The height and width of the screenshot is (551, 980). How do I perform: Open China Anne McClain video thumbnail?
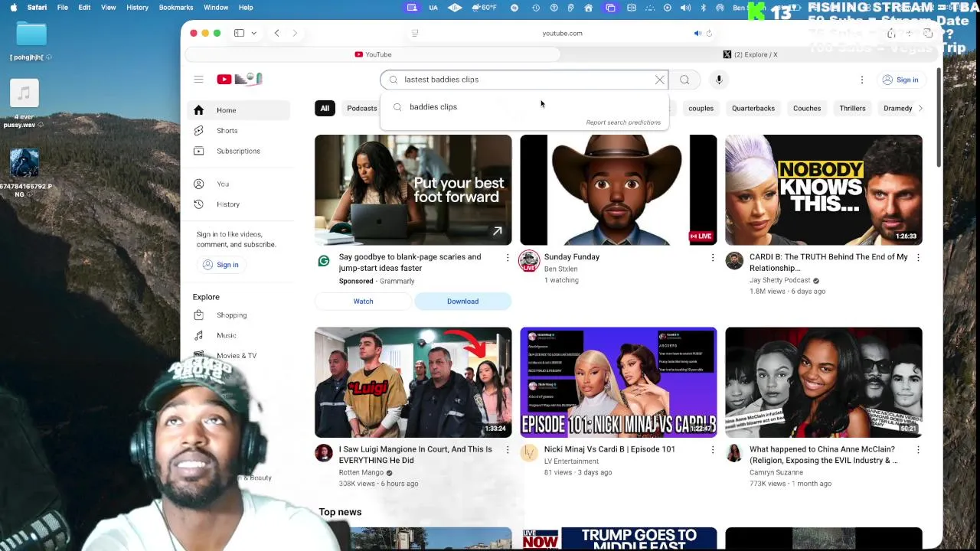823,383
